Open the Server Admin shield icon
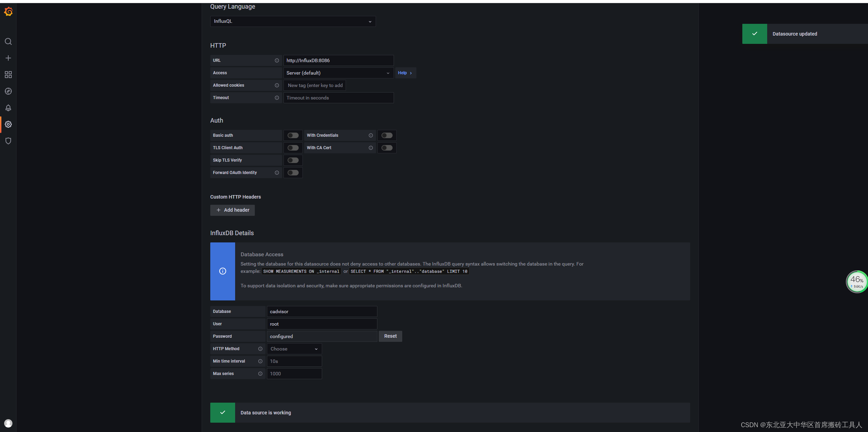 [x=8, y=141]
